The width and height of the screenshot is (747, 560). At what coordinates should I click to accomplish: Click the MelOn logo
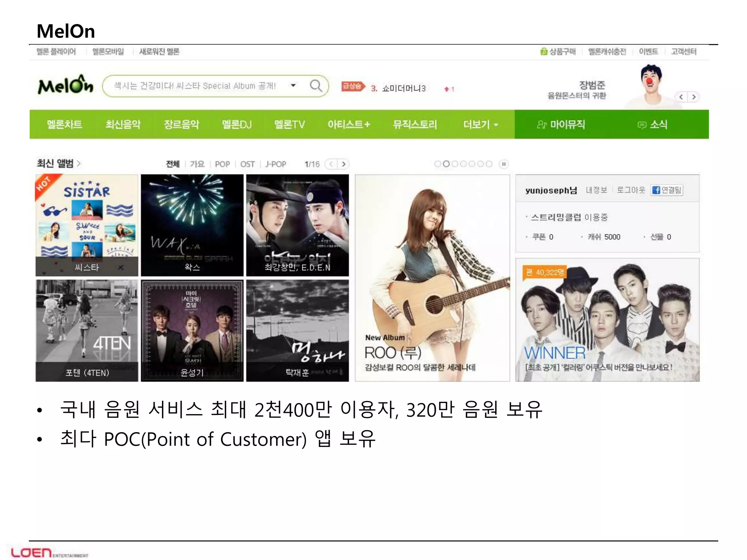[66, 85]
